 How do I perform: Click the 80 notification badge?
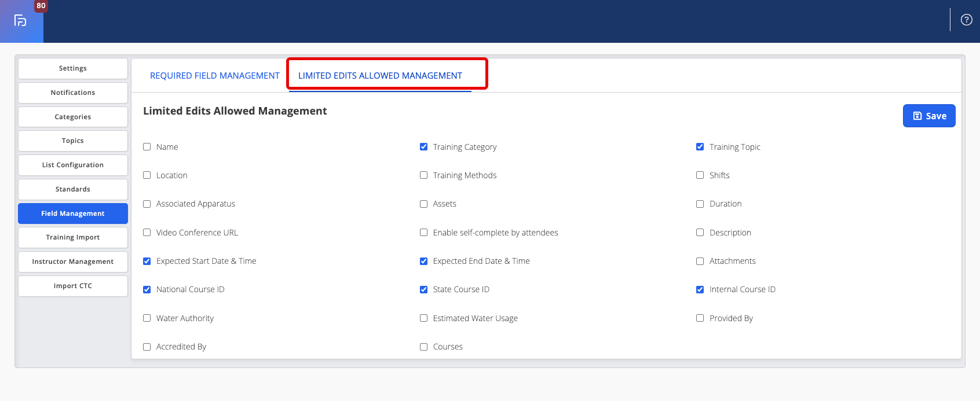41,6
